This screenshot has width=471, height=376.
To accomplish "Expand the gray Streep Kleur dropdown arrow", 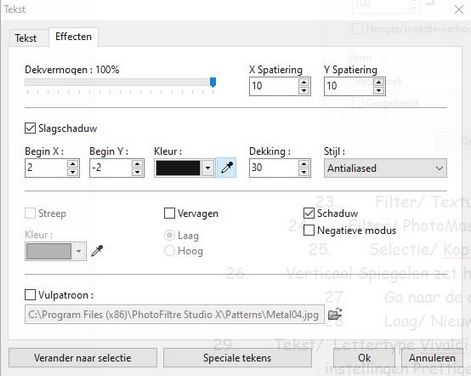I will [79, 251].
